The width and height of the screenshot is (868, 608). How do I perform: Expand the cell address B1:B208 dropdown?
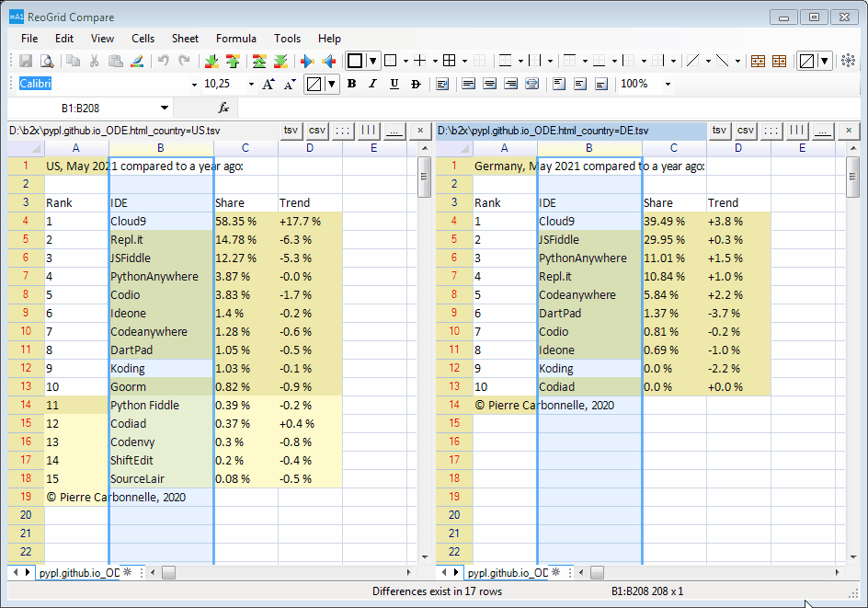pos(165,108)
